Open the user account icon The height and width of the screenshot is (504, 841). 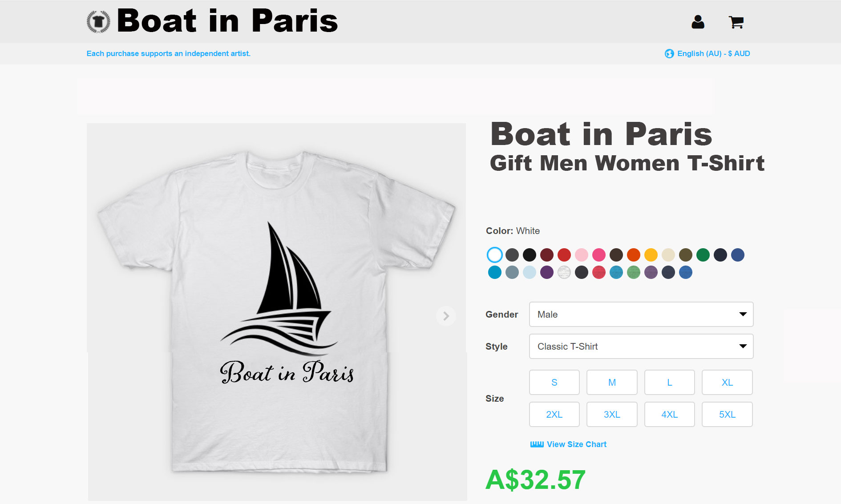coord(697,22)
